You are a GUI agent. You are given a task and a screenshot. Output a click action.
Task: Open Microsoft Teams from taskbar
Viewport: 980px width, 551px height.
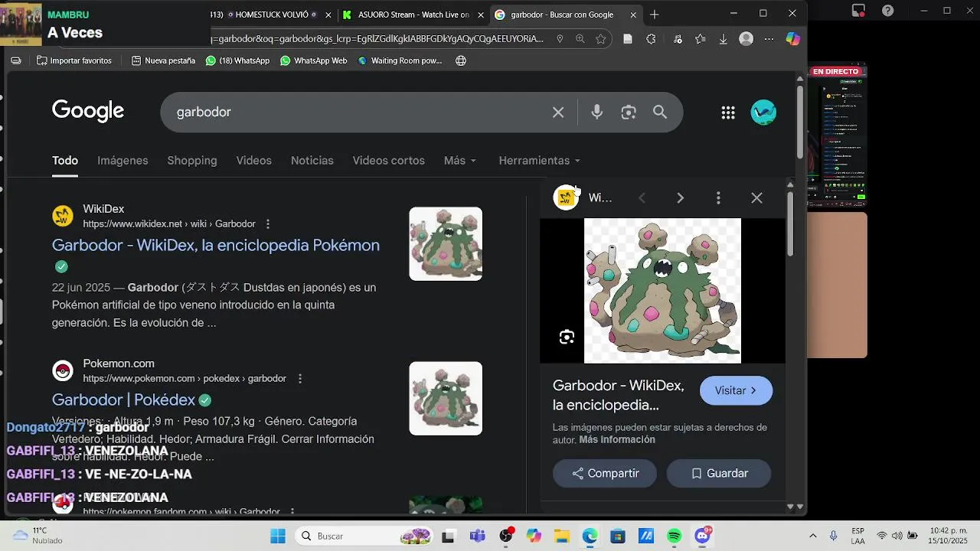click(478, 536)
